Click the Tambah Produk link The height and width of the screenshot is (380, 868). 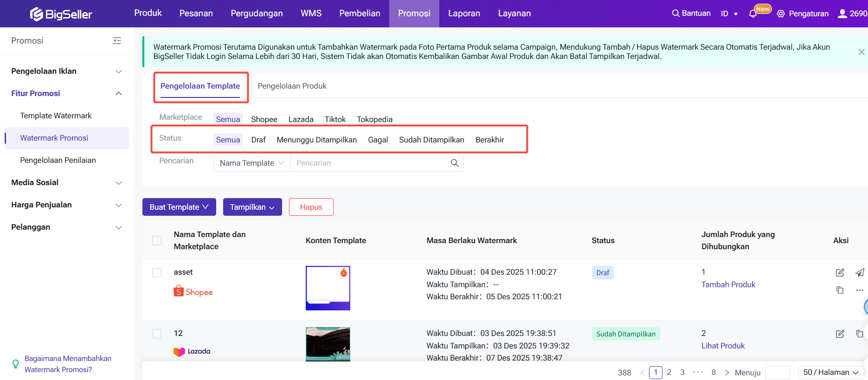[728, 284]
